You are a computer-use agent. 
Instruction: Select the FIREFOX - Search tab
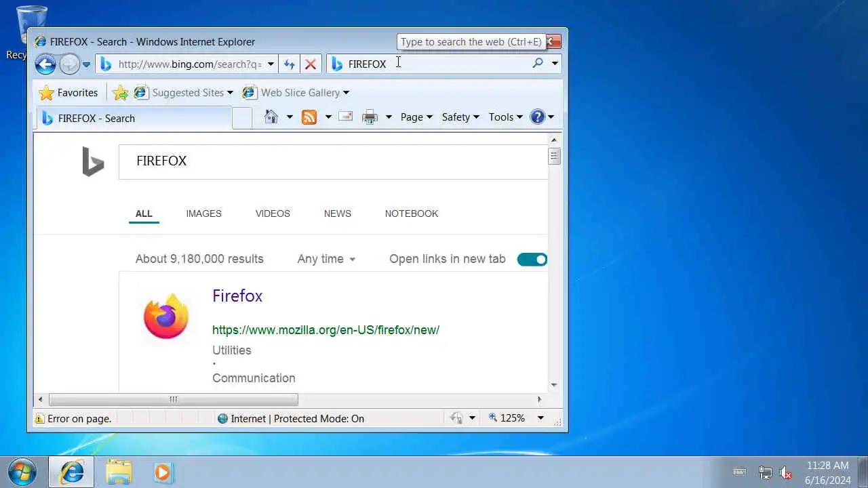[x=134, y=118]
